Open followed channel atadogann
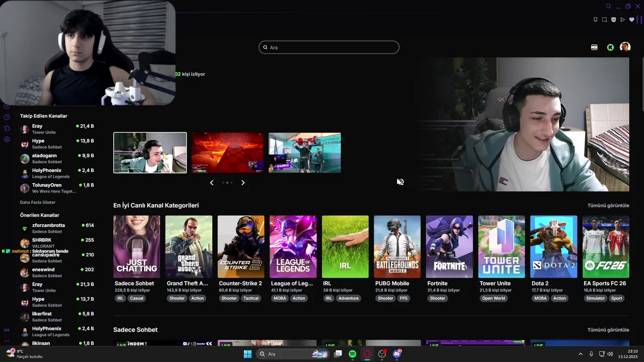Screen dimensions: 644x362 click(x=57, y=158)
